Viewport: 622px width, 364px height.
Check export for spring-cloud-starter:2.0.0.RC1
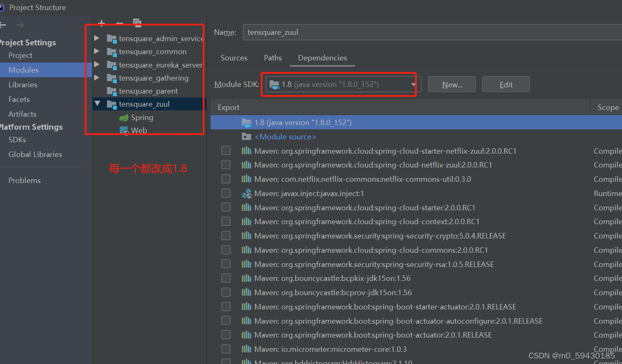coord(226,207)
